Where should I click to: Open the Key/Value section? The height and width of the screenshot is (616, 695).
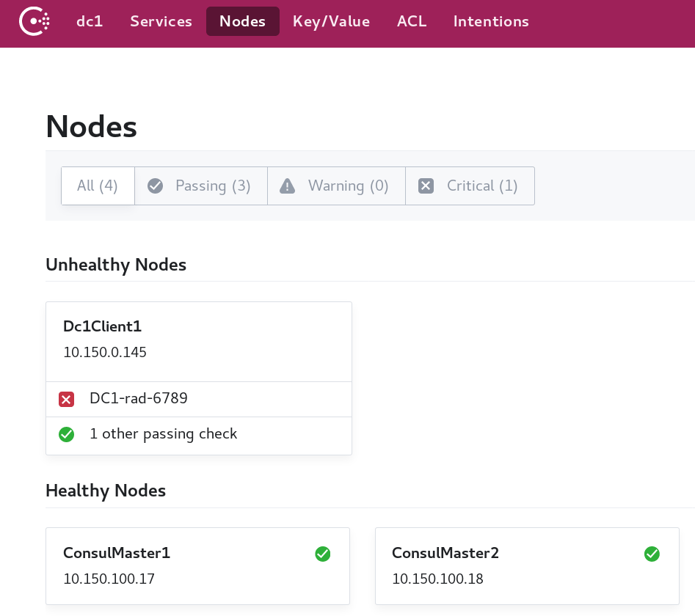pyautogui.click(x=331, y=21)
